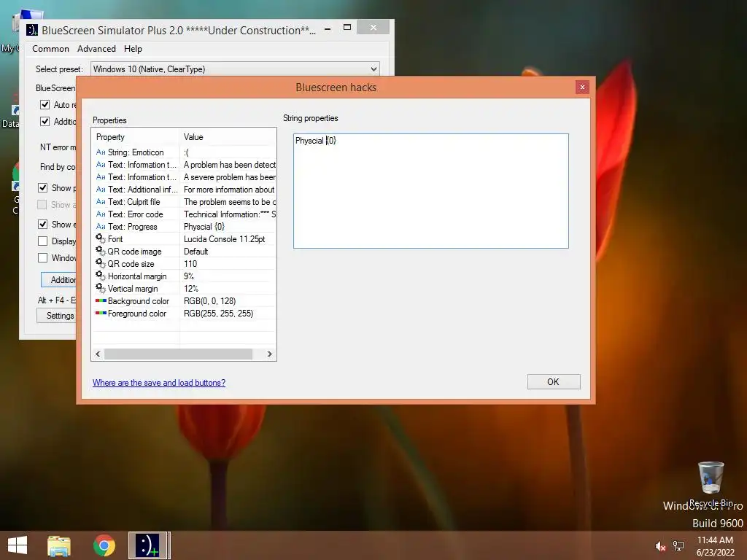Select the QR code image 'Default' value
The width and height of the screenshot is (747, 560).
pyautogui.click(x=196, y=252)
